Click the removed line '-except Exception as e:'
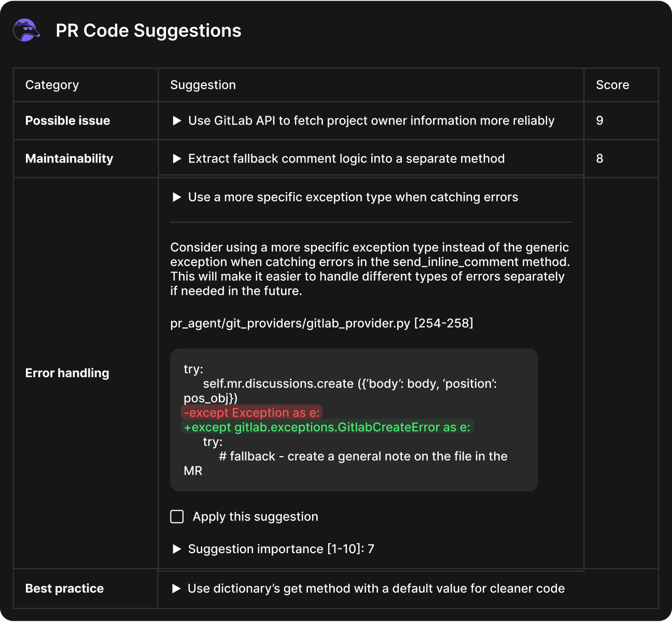The width and height of the screenshot is (672, 631). coord(251,413)
